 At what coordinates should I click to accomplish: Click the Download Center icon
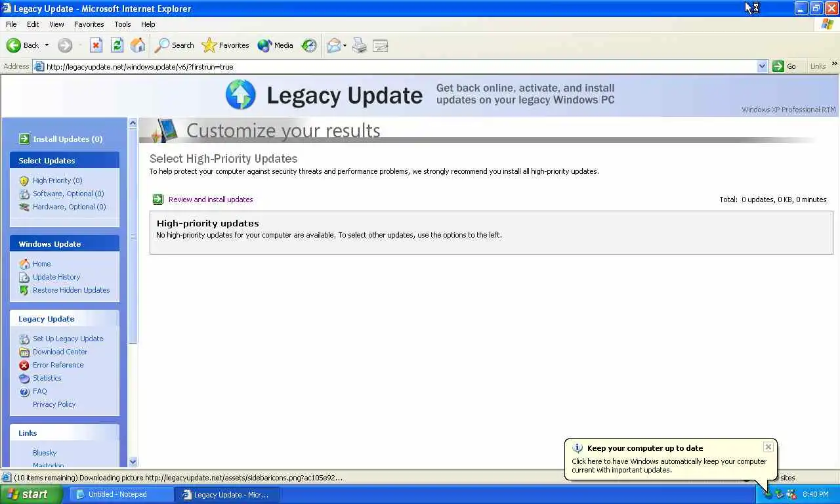tap(24, 352)
